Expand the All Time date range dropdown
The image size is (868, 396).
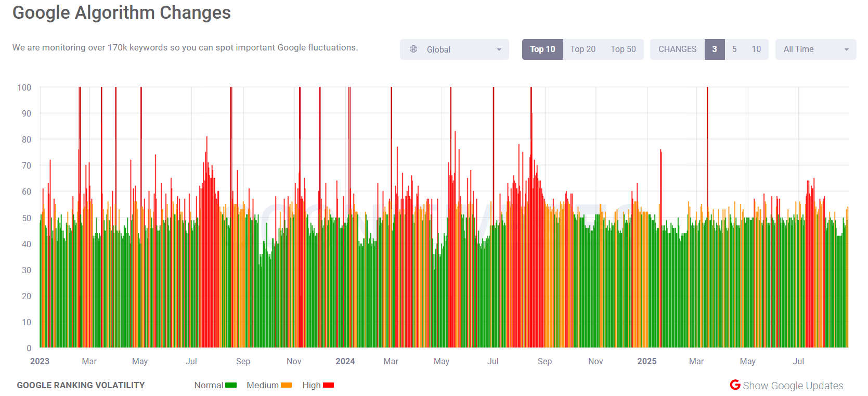pos(815,49)
